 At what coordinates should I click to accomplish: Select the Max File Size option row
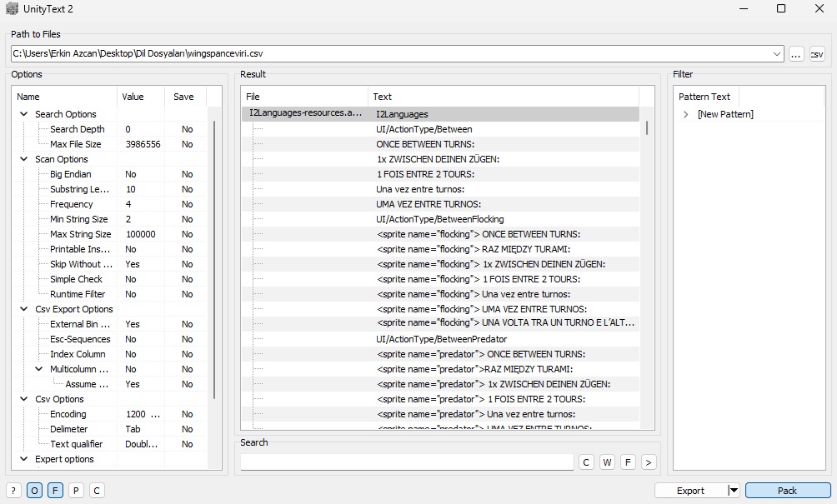[x=109, y=144]
